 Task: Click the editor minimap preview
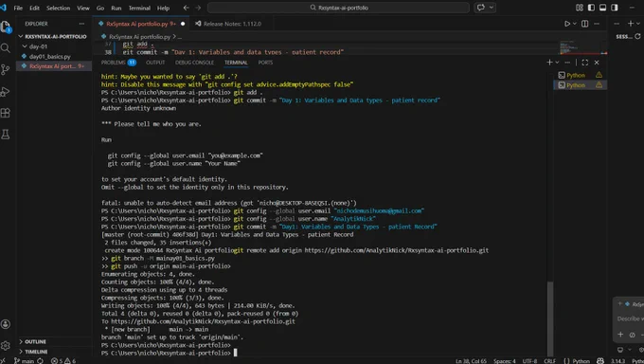582,47
